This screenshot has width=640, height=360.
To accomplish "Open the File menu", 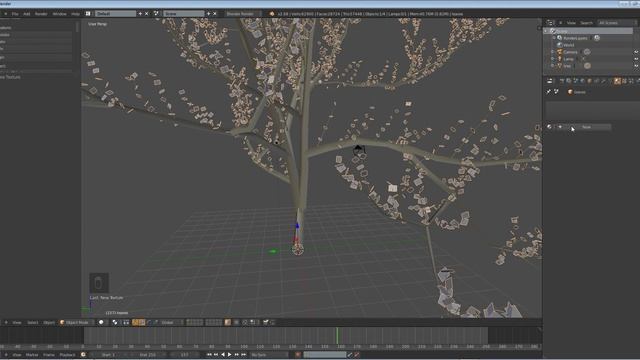I will tap(15, 14).
